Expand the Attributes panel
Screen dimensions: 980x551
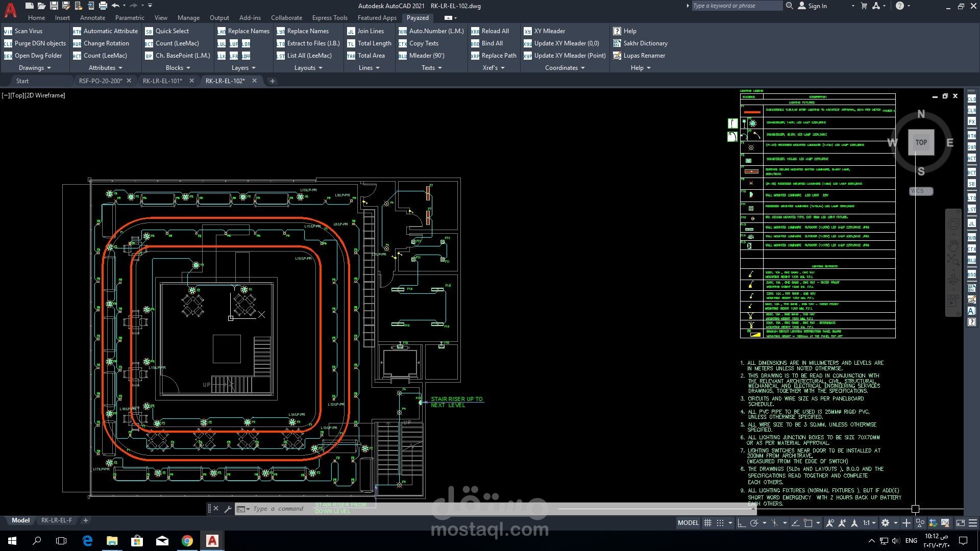click(x=106, y=68)
